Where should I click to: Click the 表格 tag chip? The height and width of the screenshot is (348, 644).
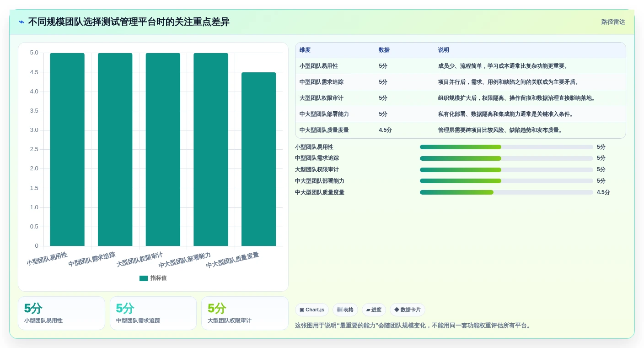click(345, 310)
